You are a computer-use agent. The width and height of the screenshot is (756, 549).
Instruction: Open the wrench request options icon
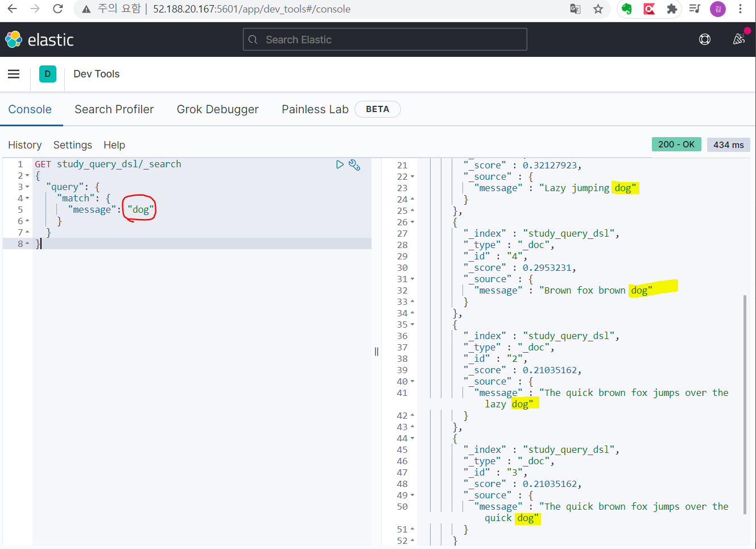[354, 165]
